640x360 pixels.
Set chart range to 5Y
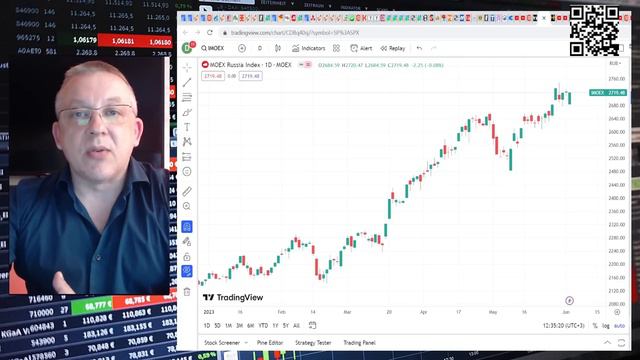pyautogui.click(x=286, y=326)
